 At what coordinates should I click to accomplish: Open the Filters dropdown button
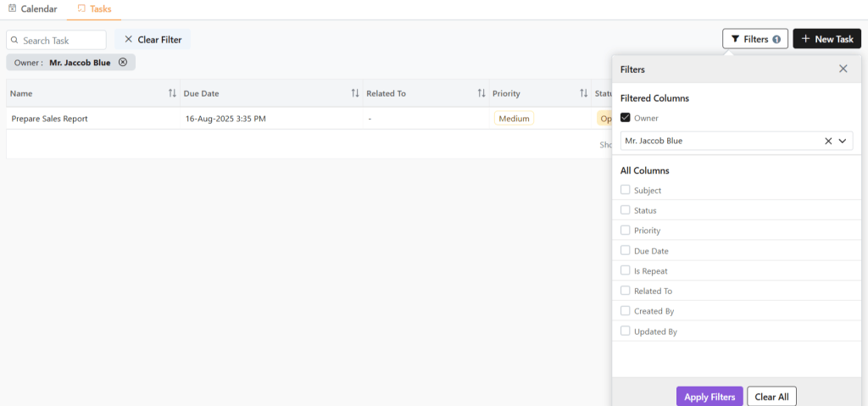pyautogui.click(x=754, y=39)
